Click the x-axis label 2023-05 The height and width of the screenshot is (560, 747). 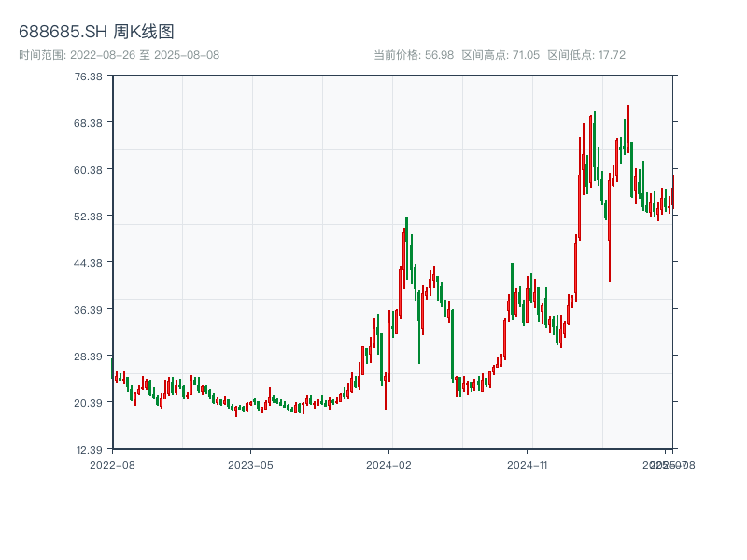[250, 465]
